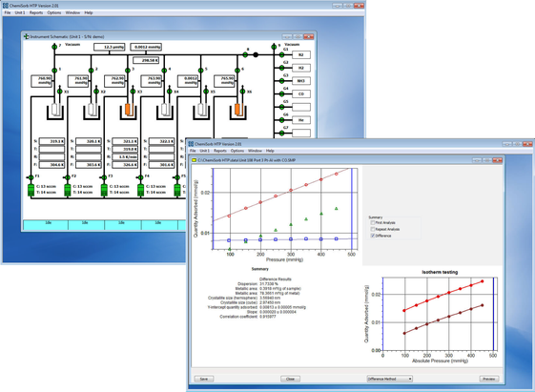This screenshot has width=535, height=392.
Task: Select the orange sample tube at port 3
Action: (129, 109)
